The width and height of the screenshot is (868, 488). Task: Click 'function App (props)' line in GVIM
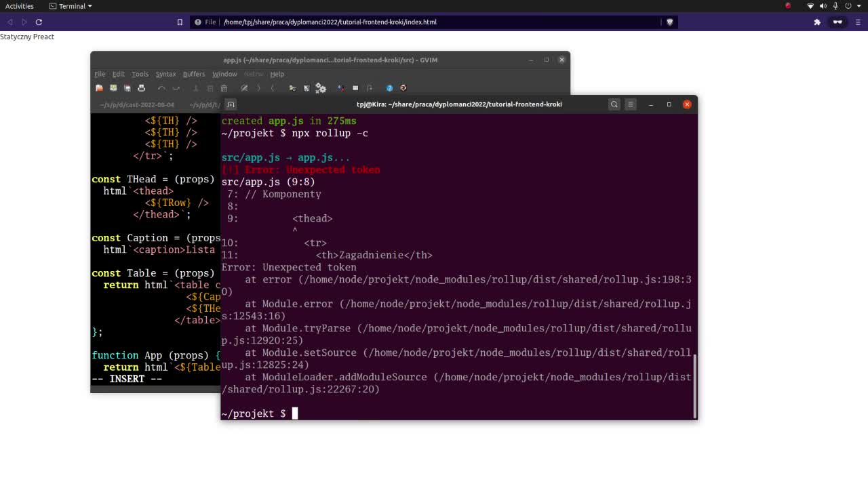point(156,355)
